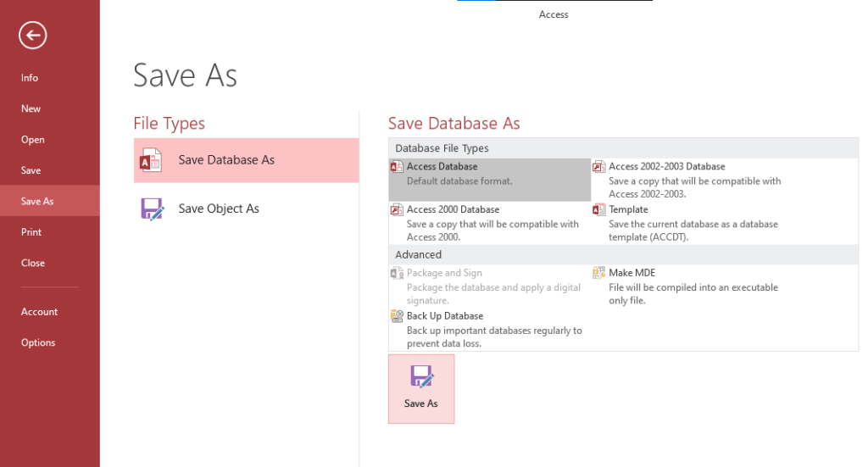This screenshot has height=467, width=868.
Task: Choose the Access 2002-2003 Database label
Action: click(667, 167)
